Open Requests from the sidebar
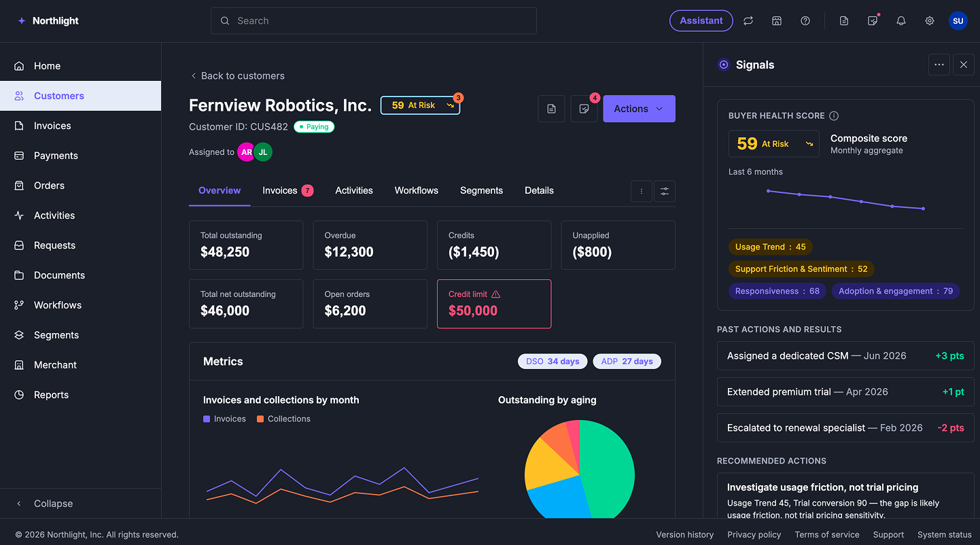The width and height of the screenshot is (980, 545). [x=81, y=245]
